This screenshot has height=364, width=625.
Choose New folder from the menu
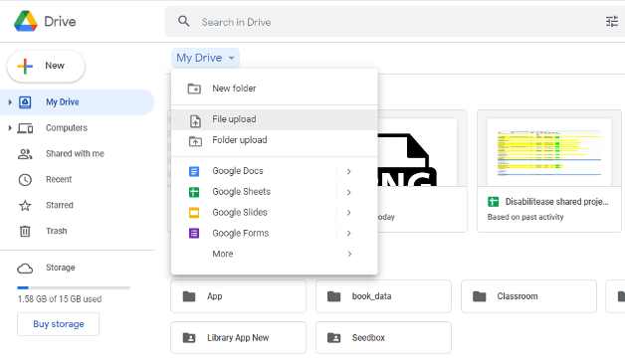click(275, 89)
